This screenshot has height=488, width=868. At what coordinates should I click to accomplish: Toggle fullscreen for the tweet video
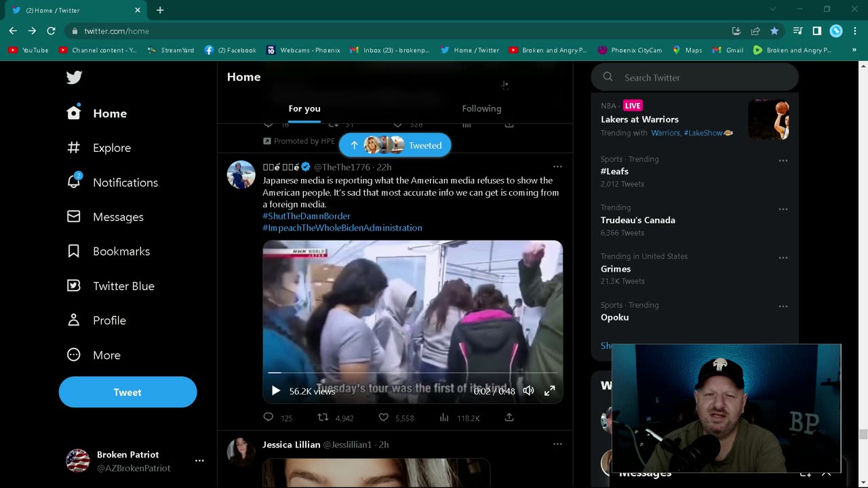[550, 390]
